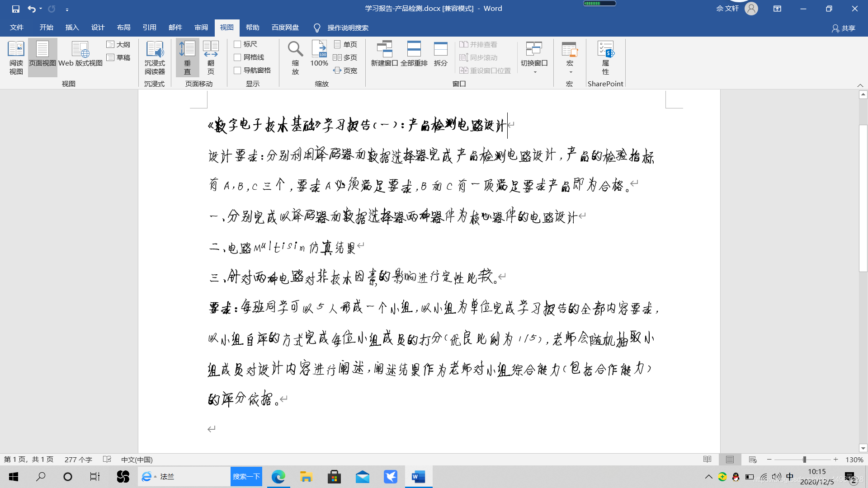
Task: Click New Window (新建窗口) icon
Action: [x=384, y=54]
